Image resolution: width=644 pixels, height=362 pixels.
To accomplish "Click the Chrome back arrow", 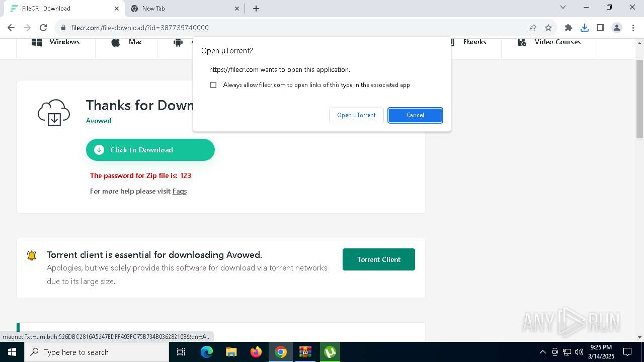I will pyautogui.click(x=11, y=28).
